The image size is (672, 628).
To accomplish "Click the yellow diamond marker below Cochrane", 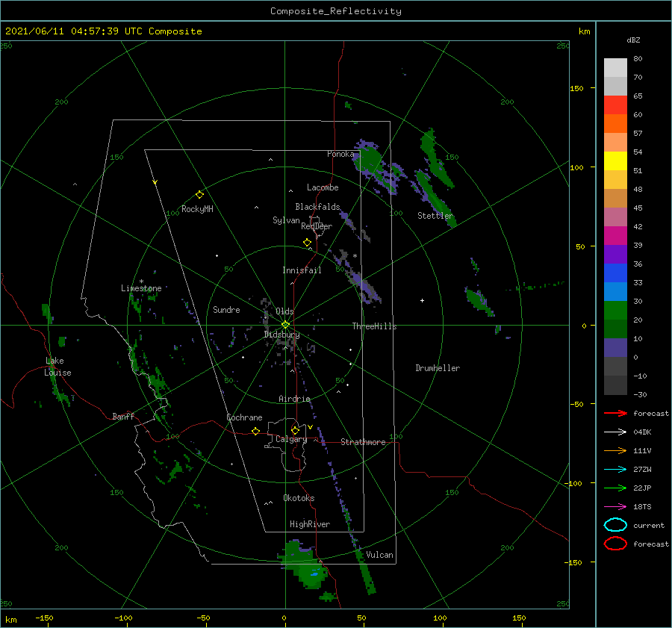I will click(x=255, y=432).
